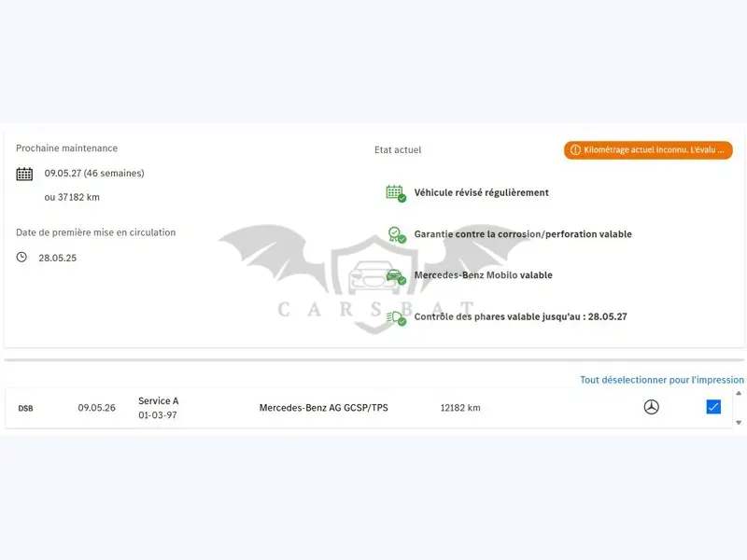Image resolution: width=747 pixels, height=560 pixels.
Task: Click the service date 09.05.26
Action: (97, 408)
